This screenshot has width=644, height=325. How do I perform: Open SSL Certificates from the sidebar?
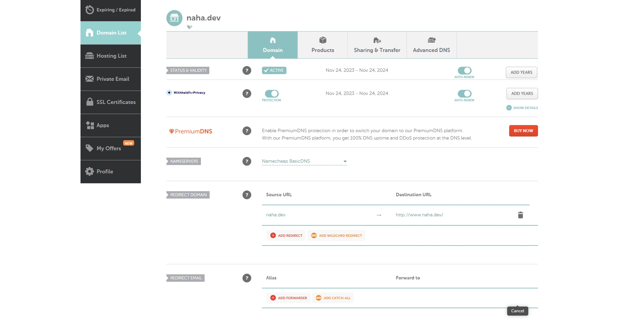click(x=111, y=102)
